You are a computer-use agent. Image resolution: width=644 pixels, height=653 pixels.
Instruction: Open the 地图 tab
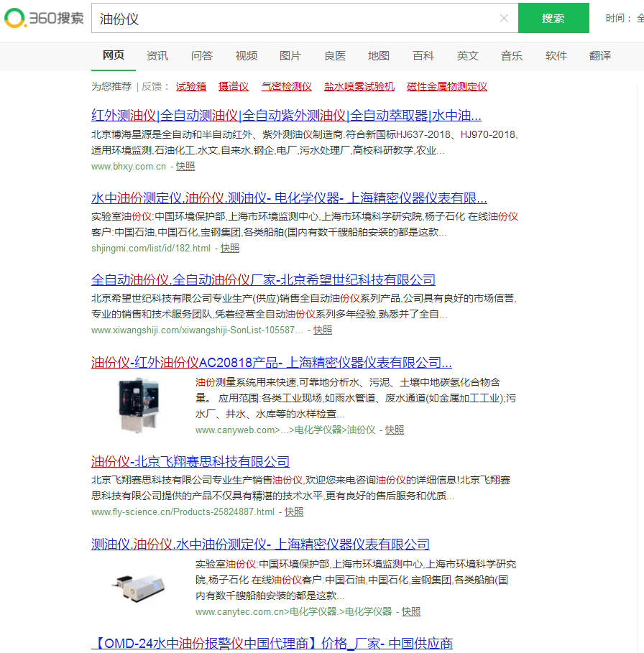tap(379, 55)
